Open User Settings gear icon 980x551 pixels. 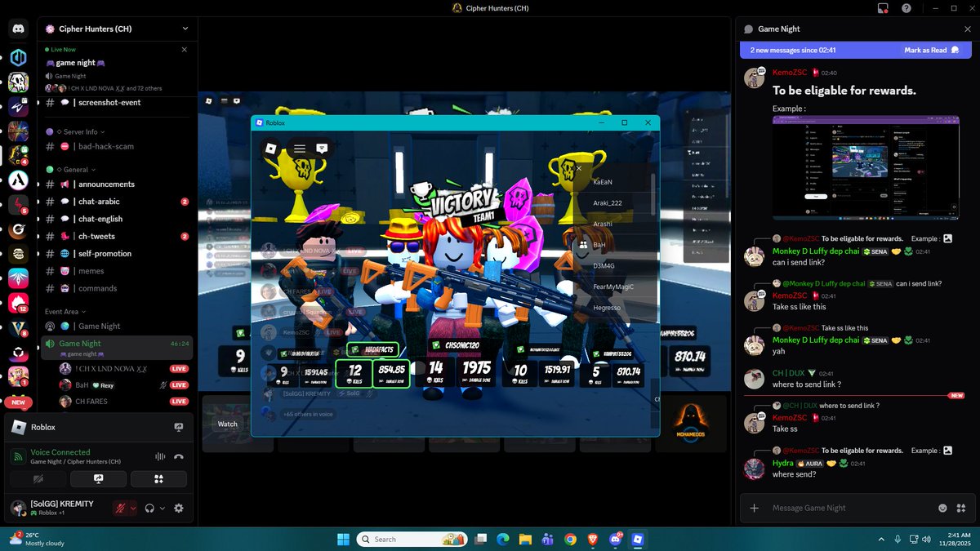(179, 508)
